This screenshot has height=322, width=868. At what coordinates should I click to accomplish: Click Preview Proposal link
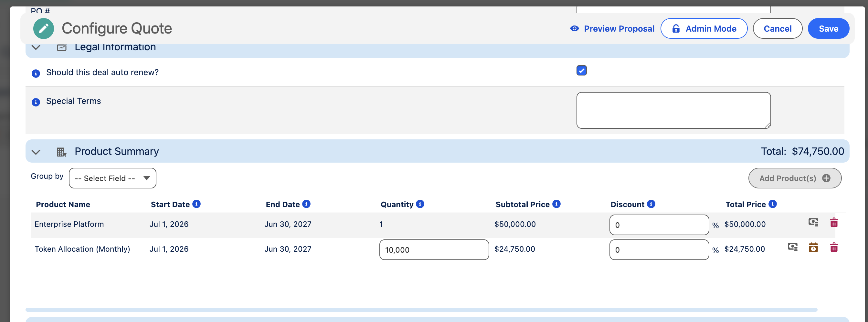coord(612,29)
